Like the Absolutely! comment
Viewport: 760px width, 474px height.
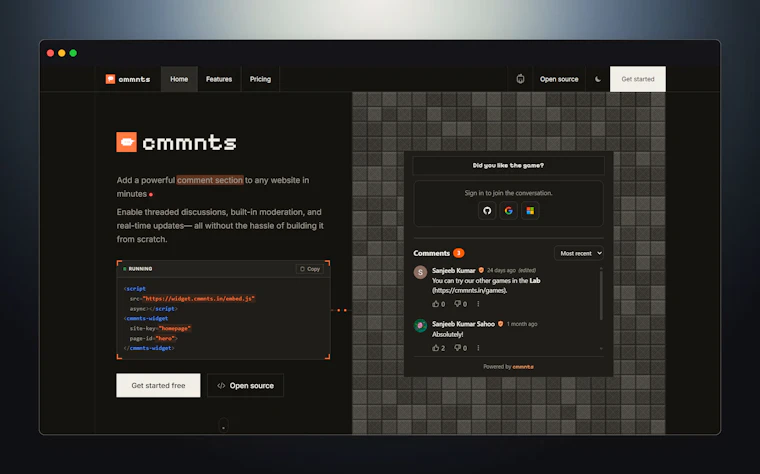[x=438, y=348]
